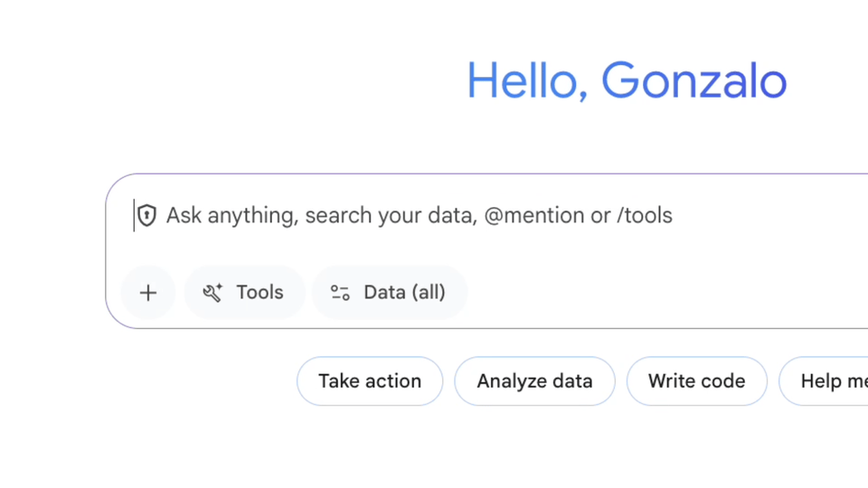Click the text cursor at prompt start
The image size is (868, 488).
point(135,215)
